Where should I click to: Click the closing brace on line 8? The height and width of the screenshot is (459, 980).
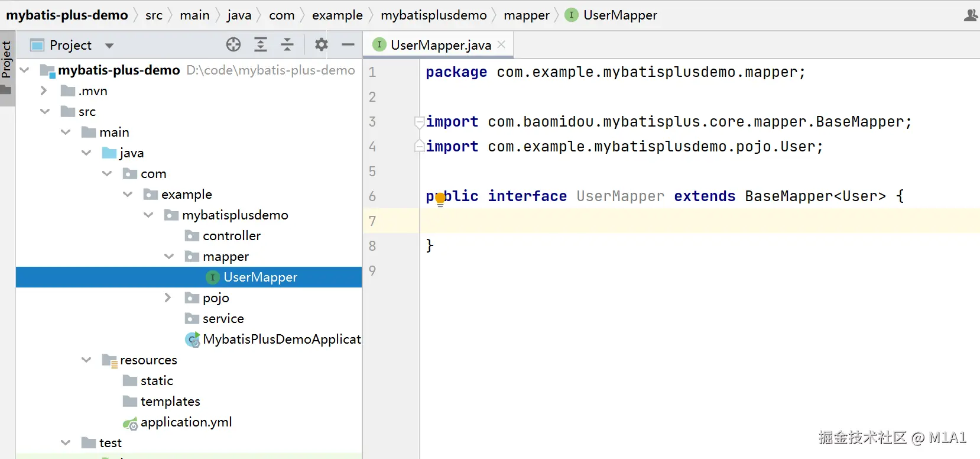tap(430, 245)
